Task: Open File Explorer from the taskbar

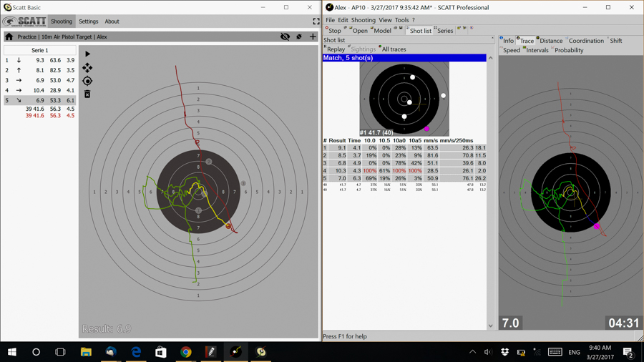Action: [86, 352]
